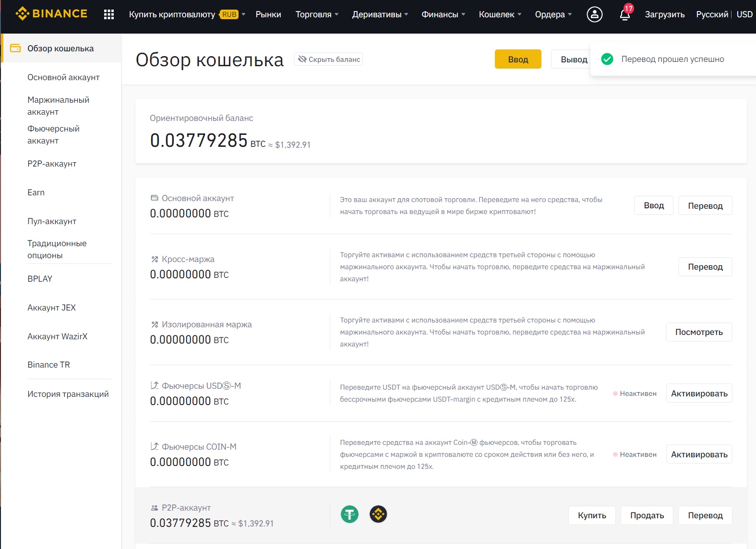Click the Tether USDT coin icon
Screen dimensions: 756x549
[349, 514]
